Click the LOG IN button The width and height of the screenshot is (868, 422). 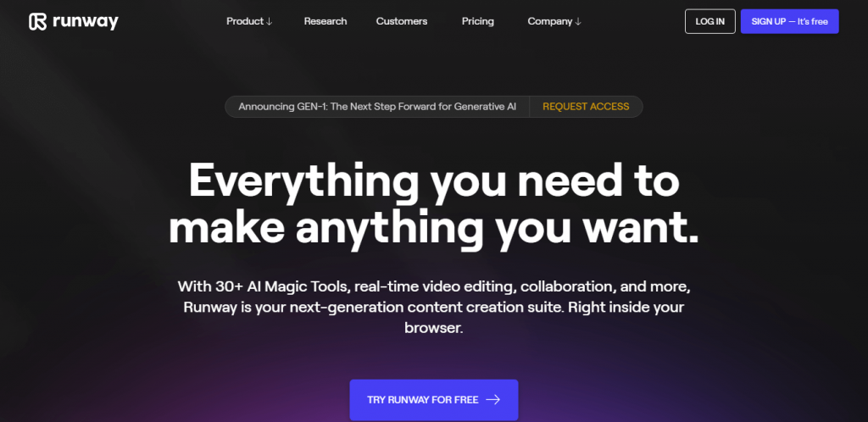click(x=710, y=21)
